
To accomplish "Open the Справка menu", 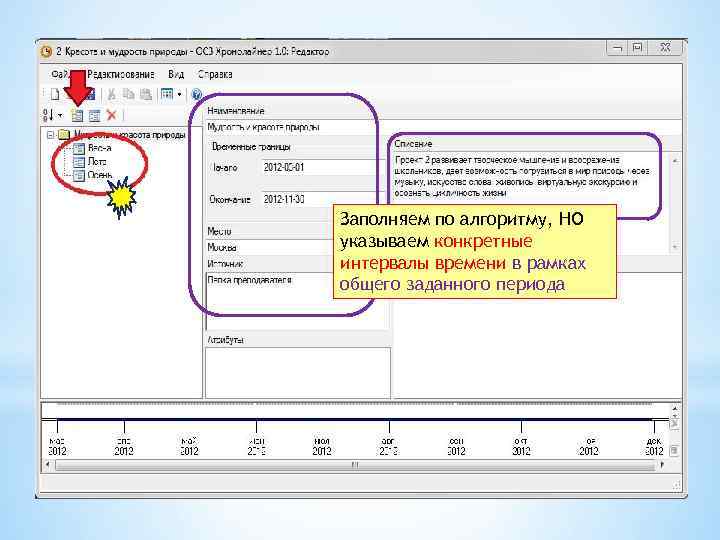I will click(215, 74).
